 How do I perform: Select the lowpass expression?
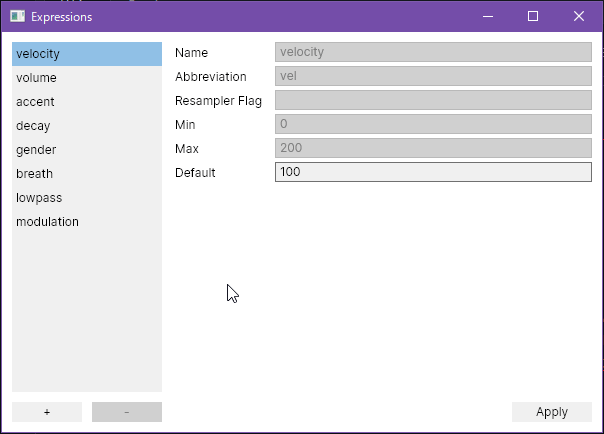tap(87, 198)
